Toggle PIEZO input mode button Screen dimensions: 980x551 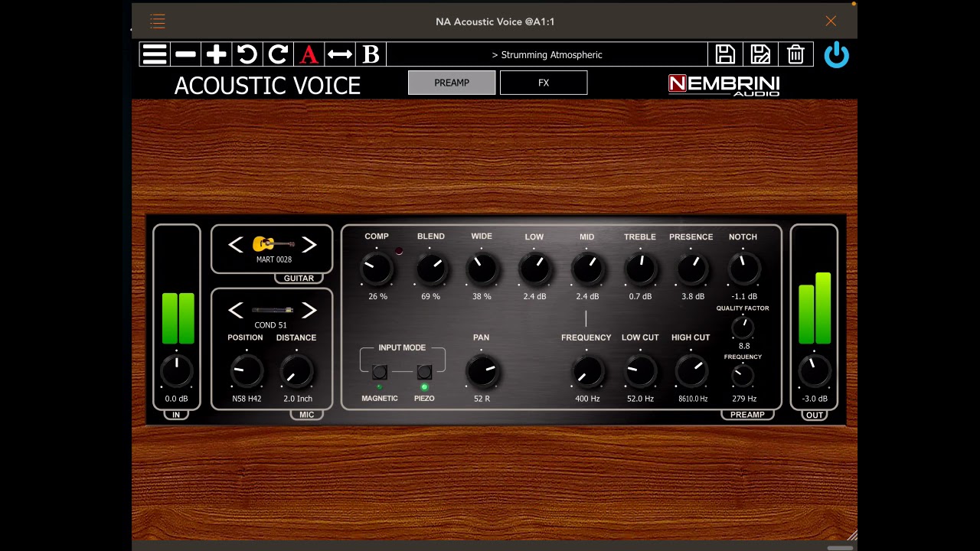point(424,373)
